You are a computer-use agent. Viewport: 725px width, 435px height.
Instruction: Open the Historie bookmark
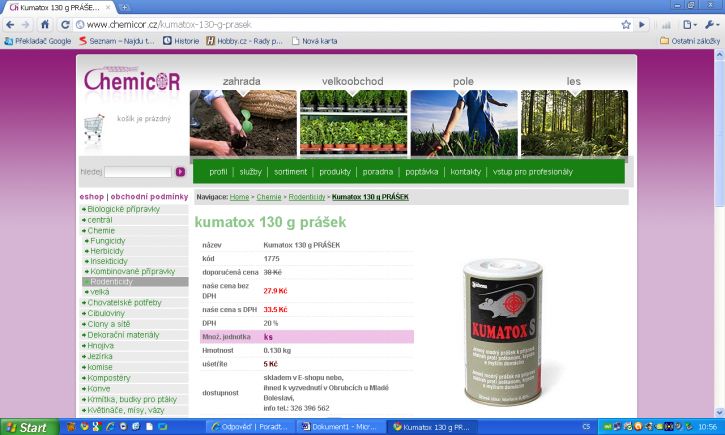181,41
